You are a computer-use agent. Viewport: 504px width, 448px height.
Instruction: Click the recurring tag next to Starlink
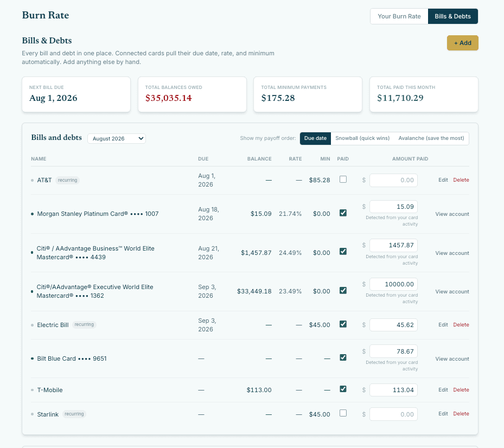(x=74, y=414)
